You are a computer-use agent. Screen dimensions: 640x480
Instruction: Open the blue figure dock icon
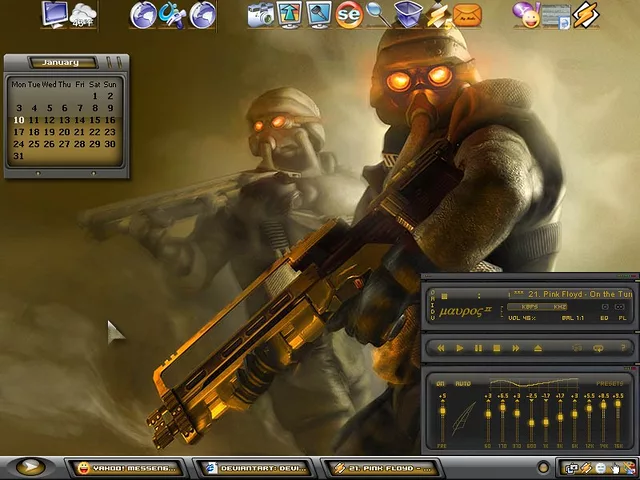[x=172, y=15]
